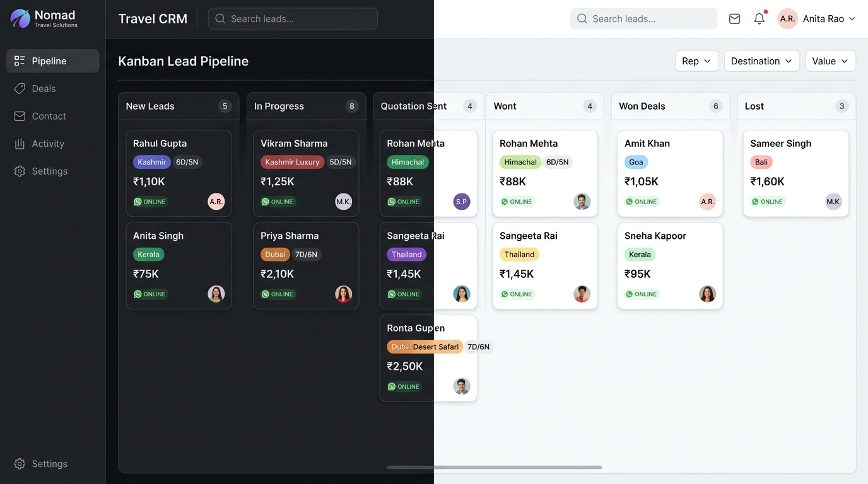The height and width of the screenshot is (484, 868).
Task: Select the In Progress column header
Action: pyautogui.click(x=306, y=107)
